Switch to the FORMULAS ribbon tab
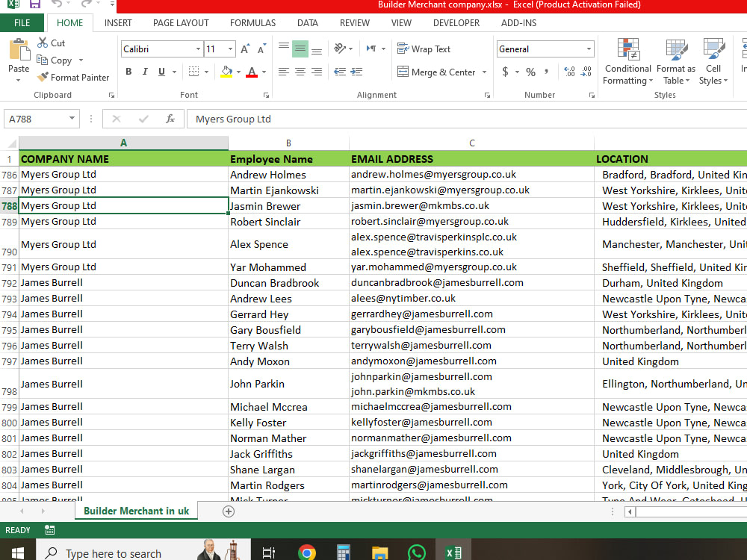This screenshot has width=747, height=560. [252, 23]
